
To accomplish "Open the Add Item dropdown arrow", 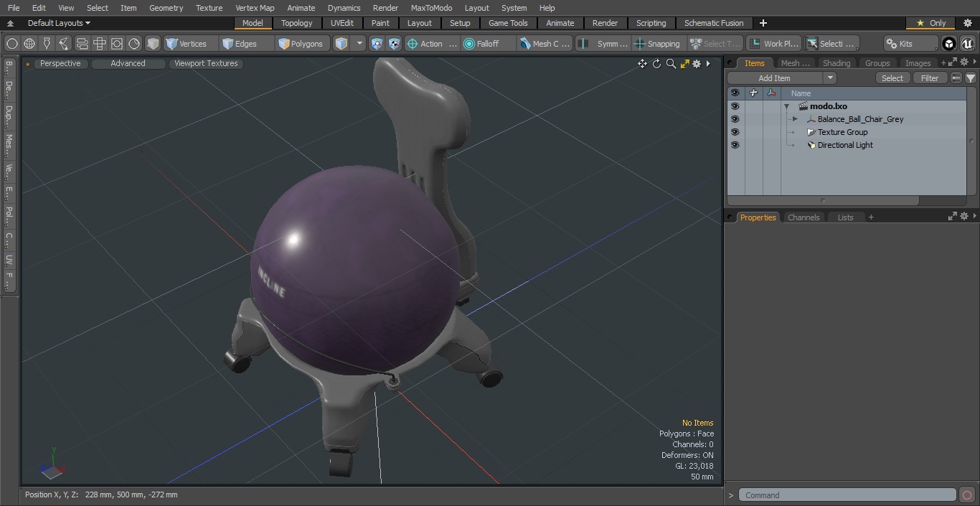I will point(830,78).
